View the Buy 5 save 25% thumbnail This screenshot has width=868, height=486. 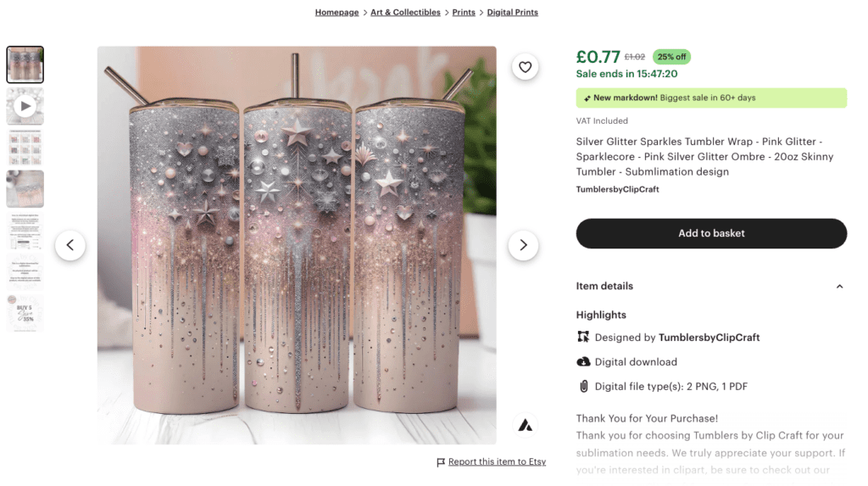click(x=25, y=313)
